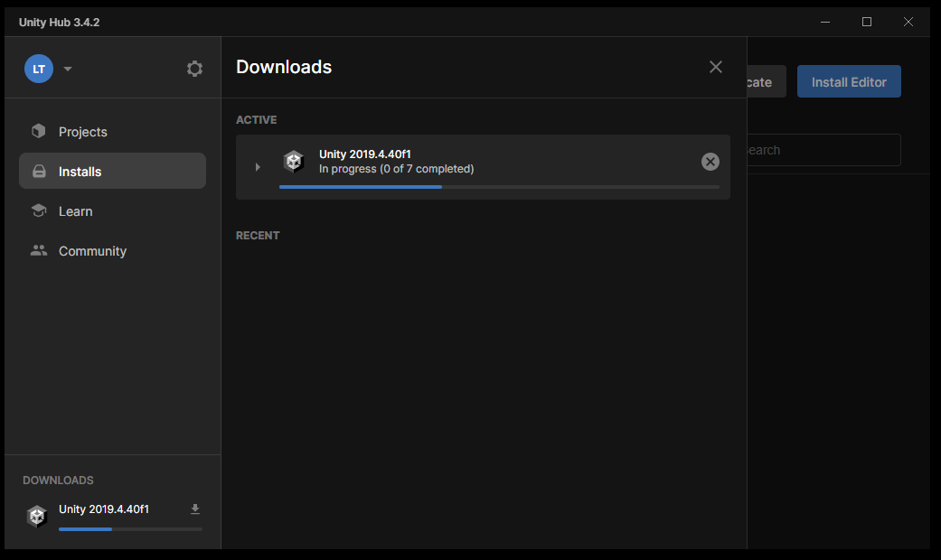Click the Search input field
Viewport: 941px width, 560px height.
[823, 150]
